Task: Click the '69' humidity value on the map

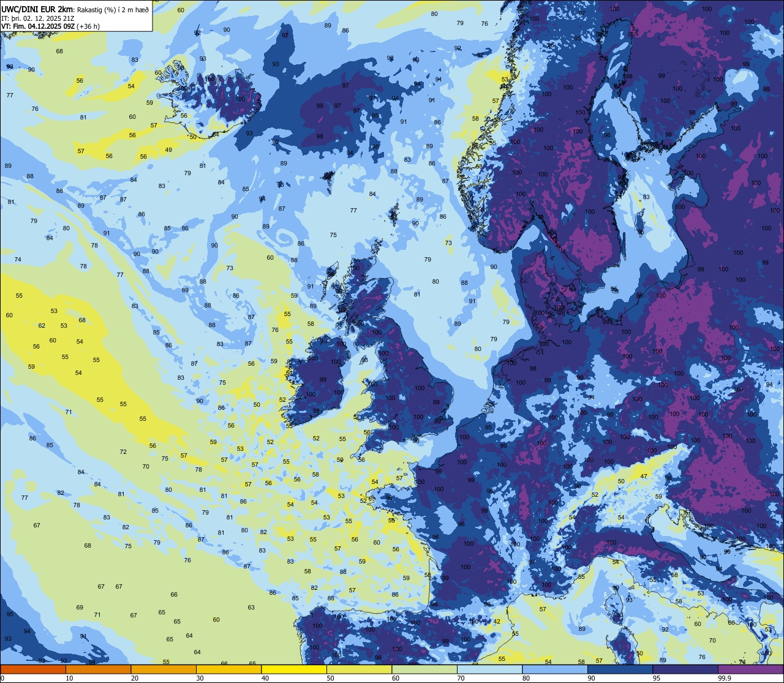Action: tap(80, 607)
